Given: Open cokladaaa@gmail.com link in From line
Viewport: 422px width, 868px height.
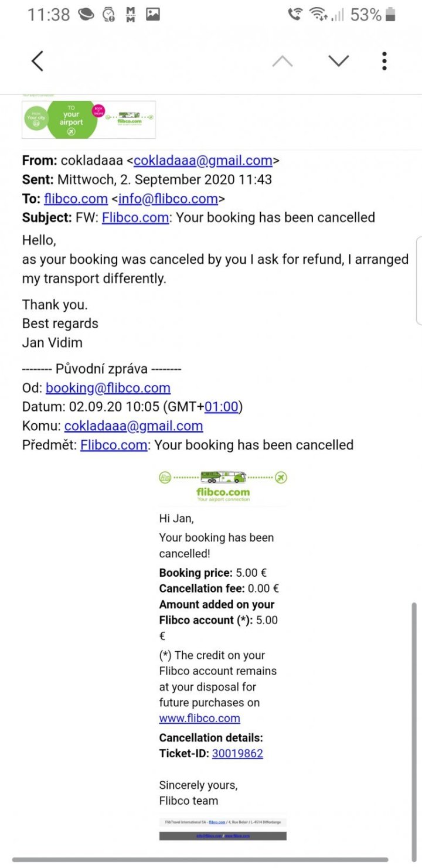Looking at the screenshot, I should point(203,161).
